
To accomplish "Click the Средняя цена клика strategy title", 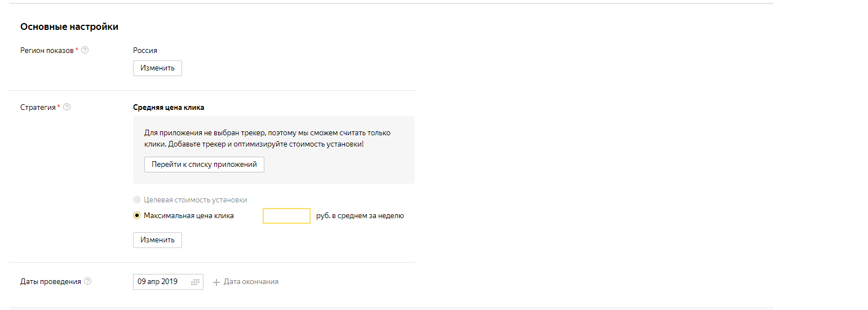I will [169, 107].
